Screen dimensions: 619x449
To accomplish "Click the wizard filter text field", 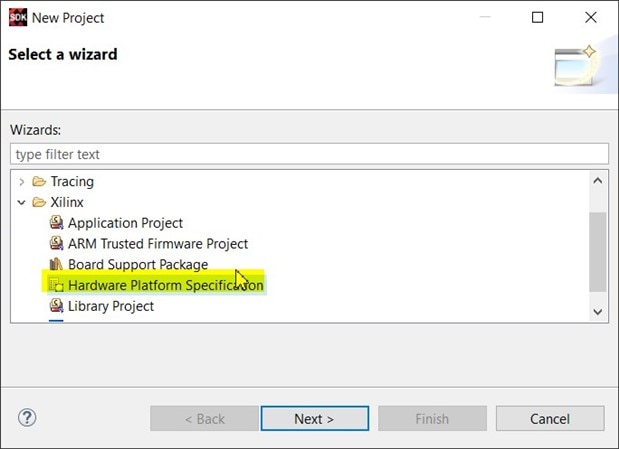I will pos(309,154).
